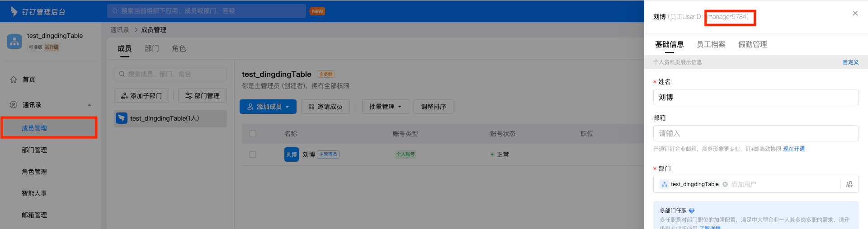The width and height of the screenshot is (868, 229).
Task: Click the top global search field
Action: (x=207, y=11)
